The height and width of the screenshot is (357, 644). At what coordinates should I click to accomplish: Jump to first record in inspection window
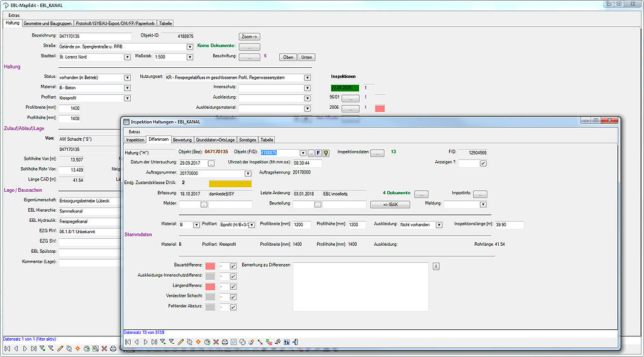point(128,342)
